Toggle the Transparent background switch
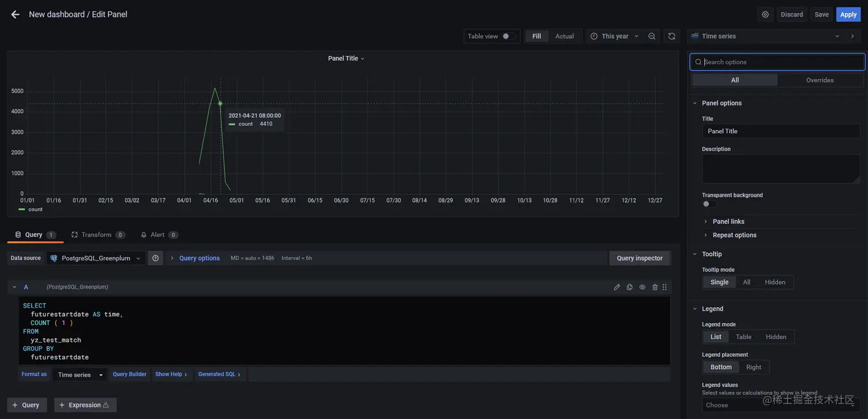The height and width of the screenshot is (419, 868). [x=709, y=204]
